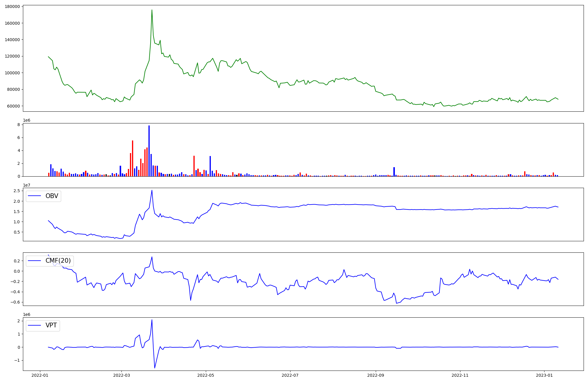Click the 2022-03 x-axis tick label
Image resolution: width=588 pixels, height=382 pixels.
point(121,375)
